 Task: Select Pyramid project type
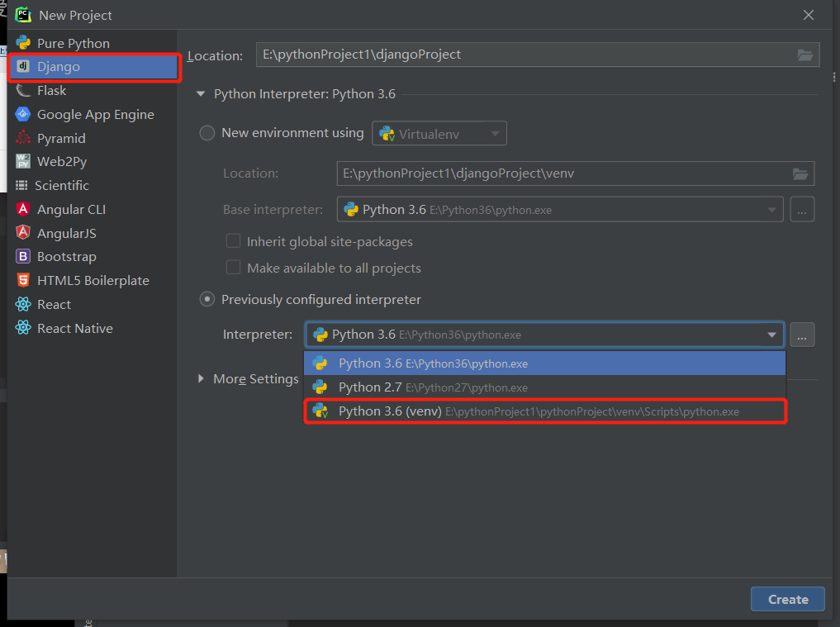point(93,138)
